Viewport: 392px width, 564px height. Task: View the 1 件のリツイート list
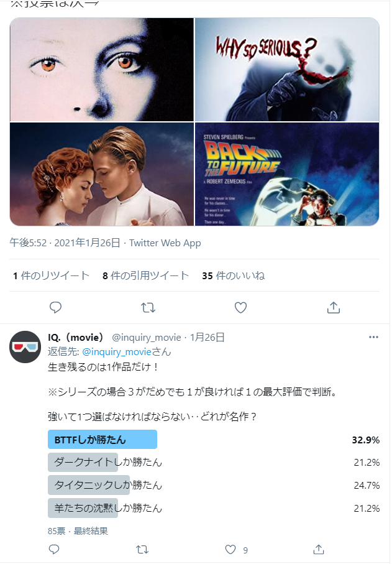click(x=51, y=275)
